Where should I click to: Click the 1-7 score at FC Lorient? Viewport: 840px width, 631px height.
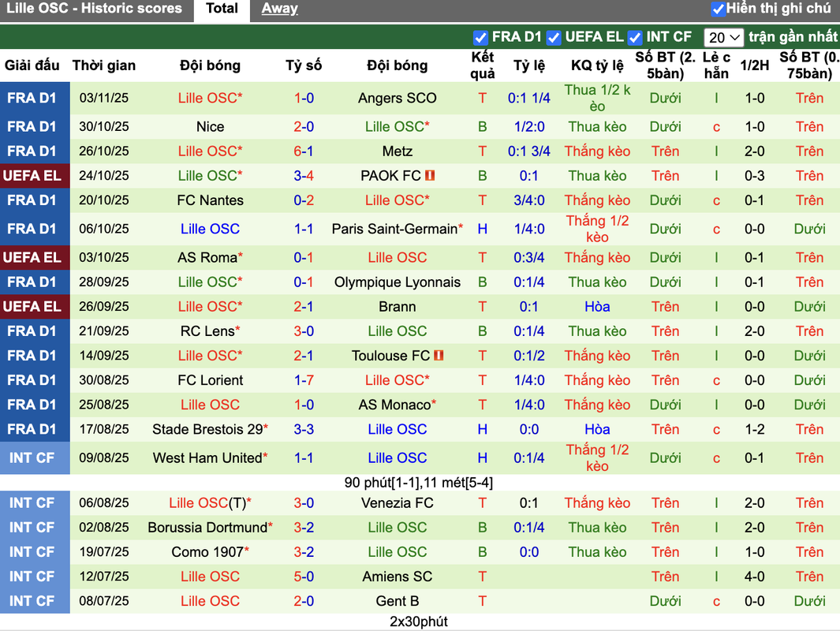(x=303, y=380)
